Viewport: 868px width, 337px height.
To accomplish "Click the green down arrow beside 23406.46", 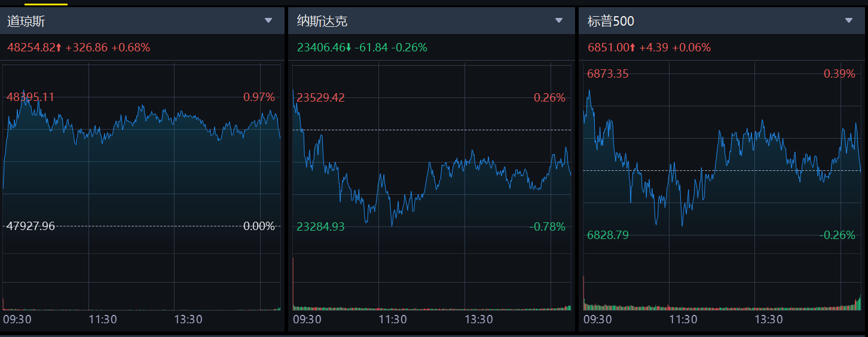I will 349,48.
